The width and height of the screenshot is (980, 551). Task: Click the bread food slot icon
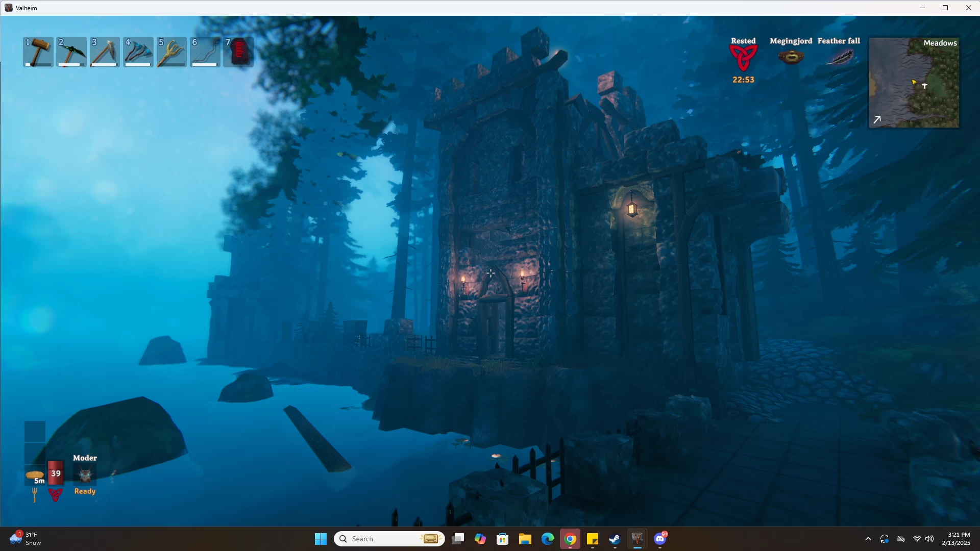[x=35, y=475]
